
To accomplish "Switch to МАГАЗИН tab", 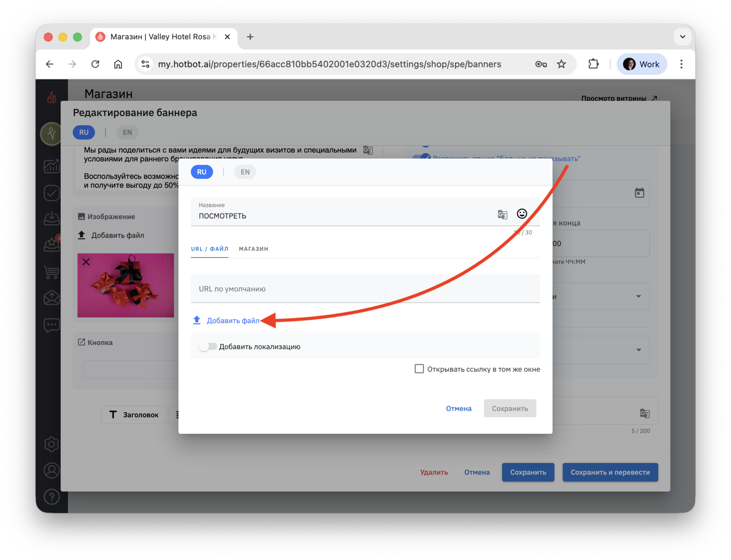I will (x=254, y=249).
